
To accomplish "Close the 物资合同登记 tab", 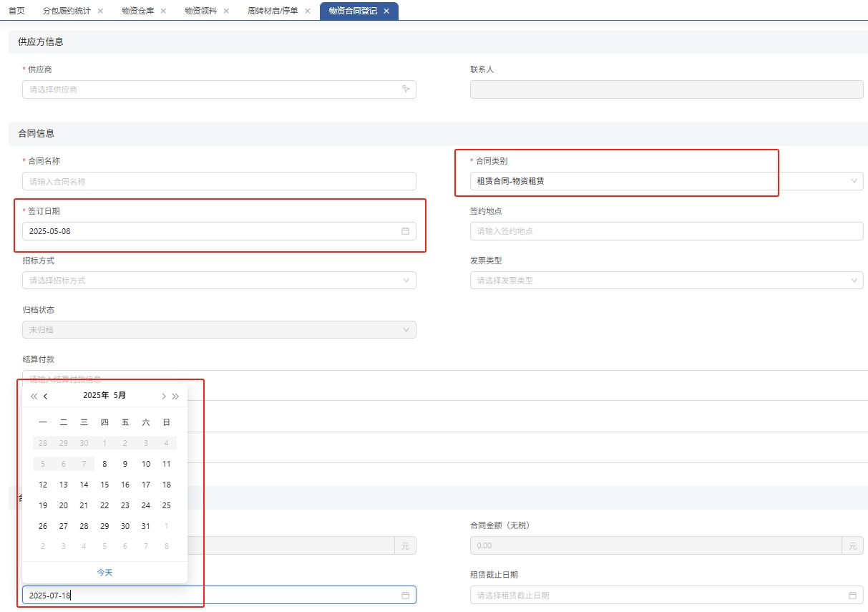I will 386,11.
